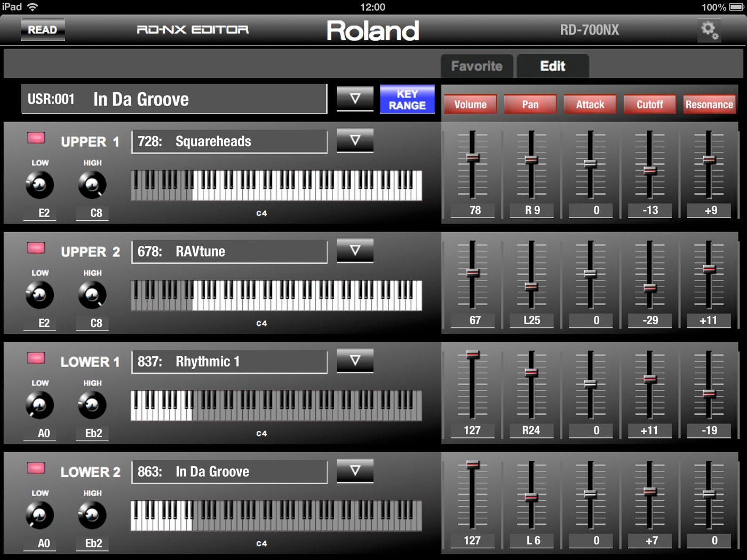Click the UPPER 1 volume slider handle
Viewport: 747px width, 560px height.
(473, 157)
